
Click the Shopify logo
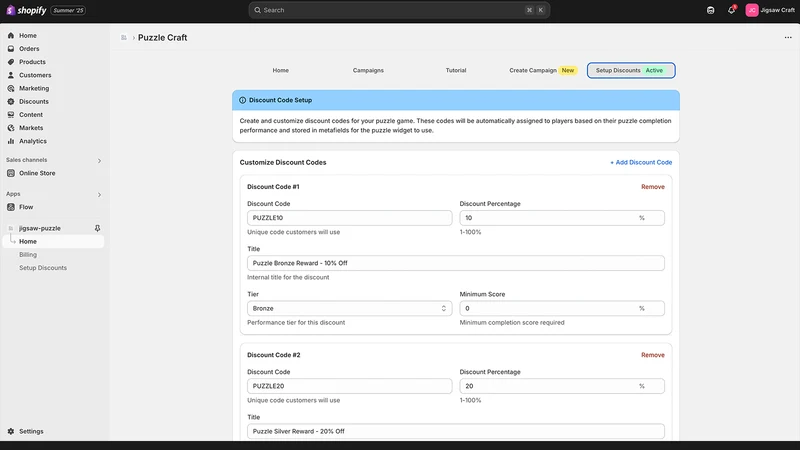pyautogui.click(x=26, y=10)
